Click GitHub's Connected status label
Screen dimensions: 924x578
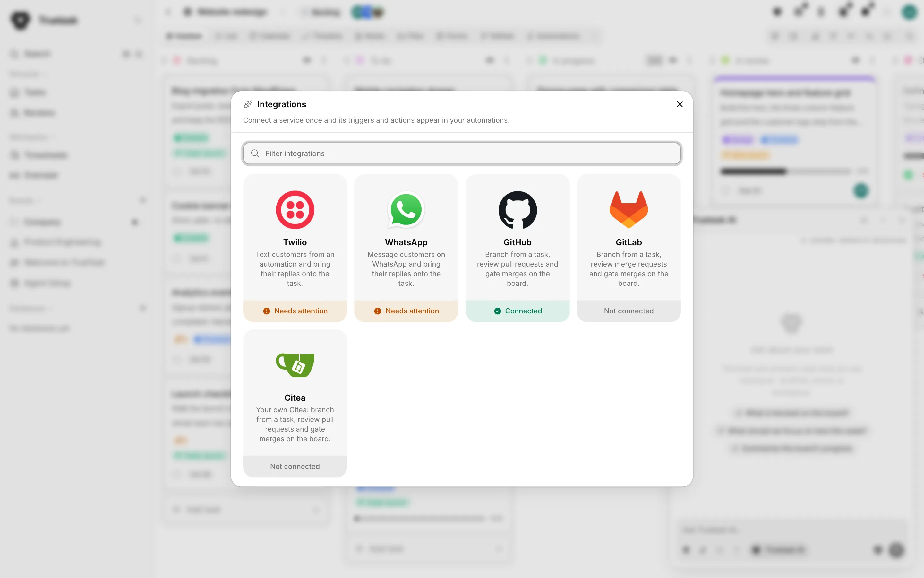pyautogui.click(x=524, y=311)
